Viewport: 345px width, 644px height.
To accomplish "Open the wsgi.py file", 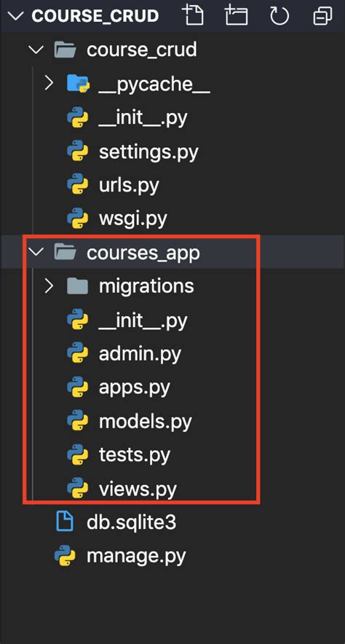I will [133, 220].
